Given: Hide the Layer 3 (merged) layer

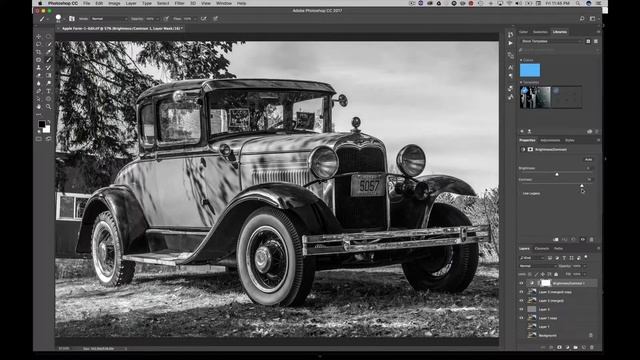Looking at the screenshot, I should coord(521,300).
